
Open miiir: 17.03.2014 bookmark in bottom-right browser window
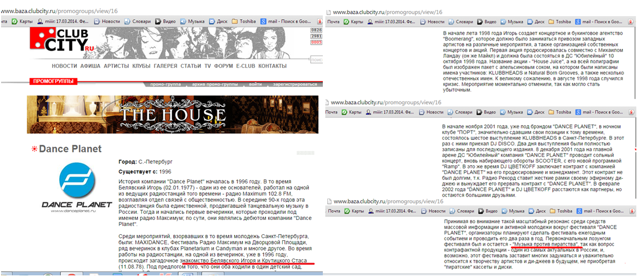(394, 211)
